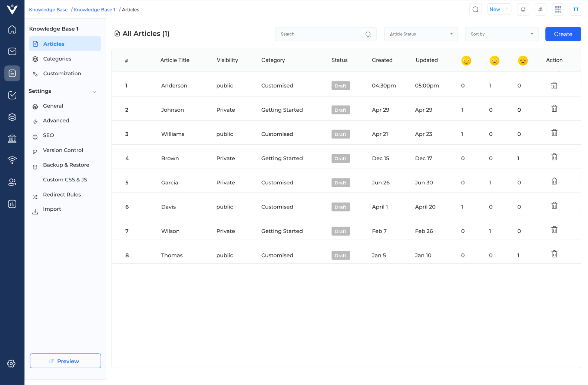Click the bank building icon in sidebar
The image size is (588, 385).
click(x=12, y=139)
